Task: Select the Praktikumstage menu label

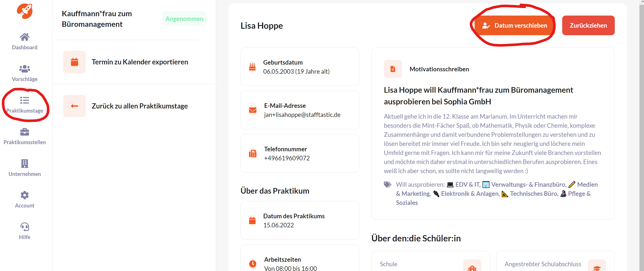Action: pos(24,111)
